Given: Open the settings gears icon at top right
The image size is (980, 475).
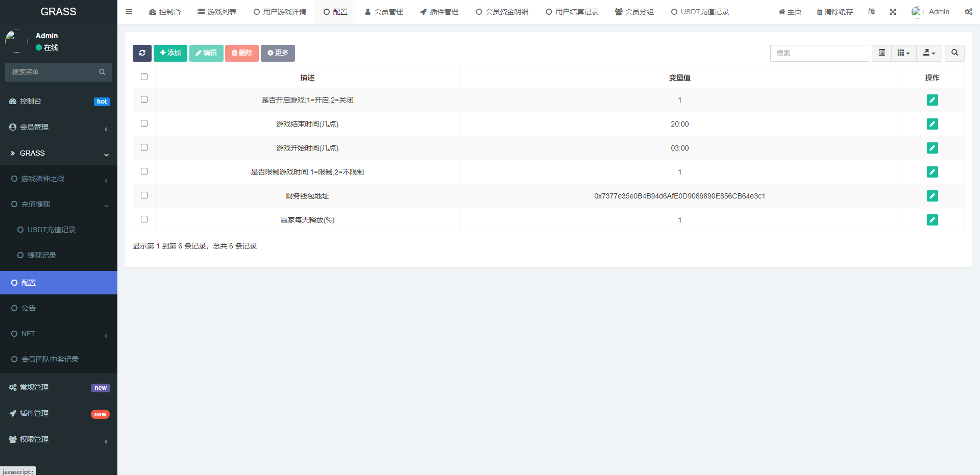Looking at the screenshot, I should 968,12.
